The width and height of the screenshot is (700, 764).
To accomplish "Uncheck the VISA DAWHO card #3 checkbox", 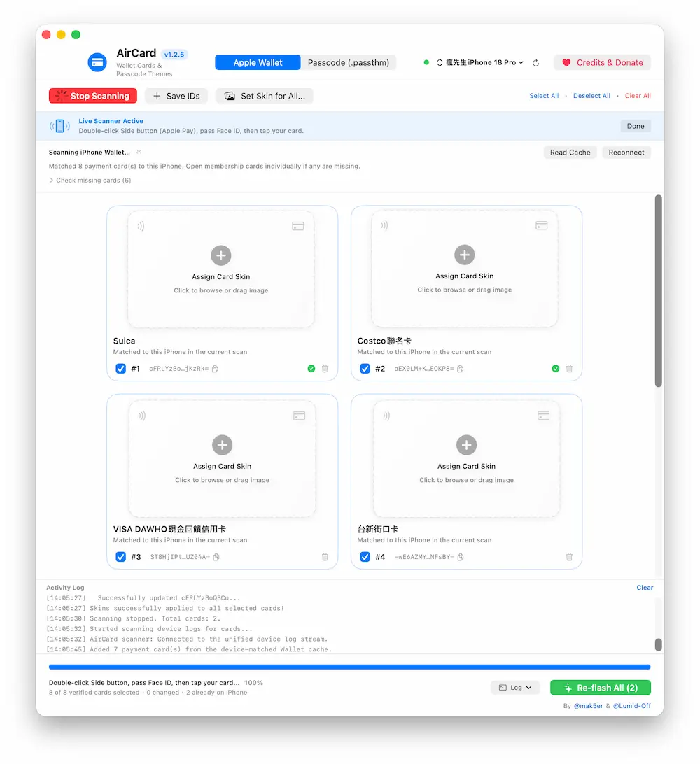I will pyautogui.click(x=121, y=557).
